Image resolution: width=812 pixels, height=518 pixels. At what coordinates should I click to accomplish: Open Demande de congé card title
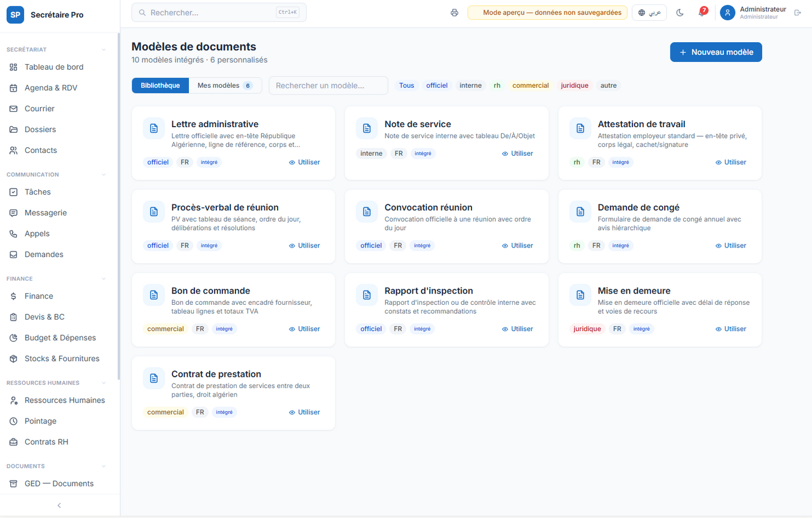(638, 208)
